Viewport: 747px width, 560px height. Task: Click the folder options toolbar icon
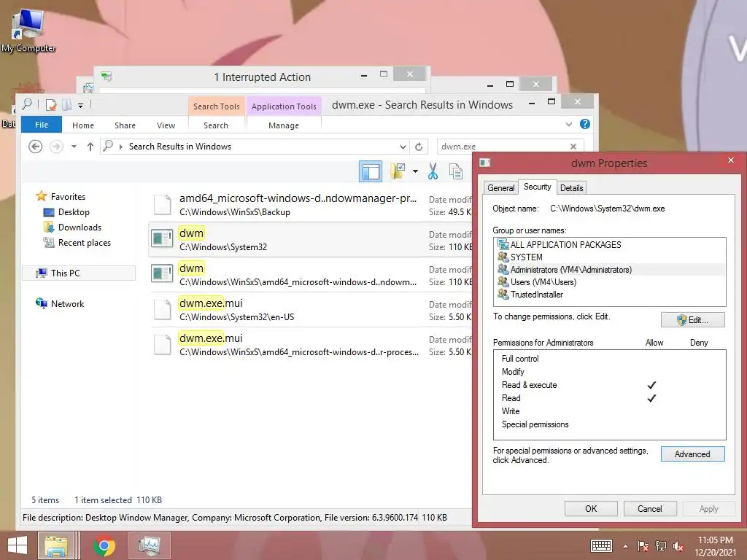tap(398, 171)
